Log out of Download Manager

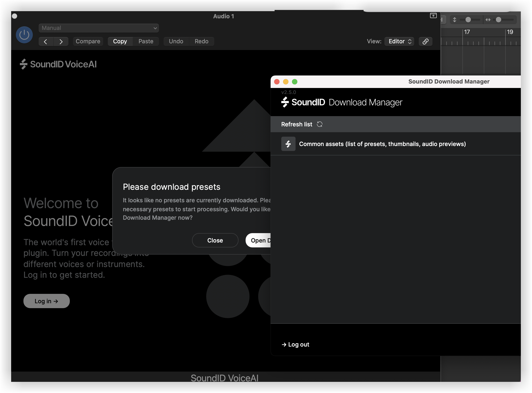295,345
